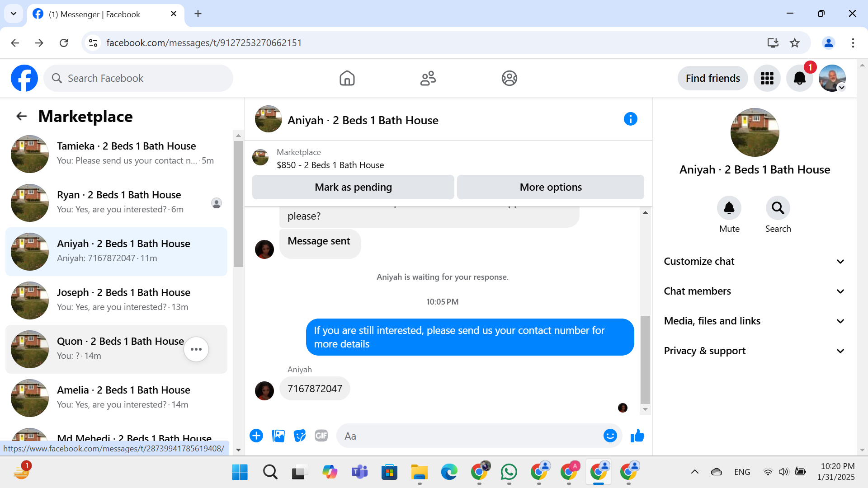Screen dimensions: 868x488
Task: Click the 7167872047 message bubble
Action: 315,389
